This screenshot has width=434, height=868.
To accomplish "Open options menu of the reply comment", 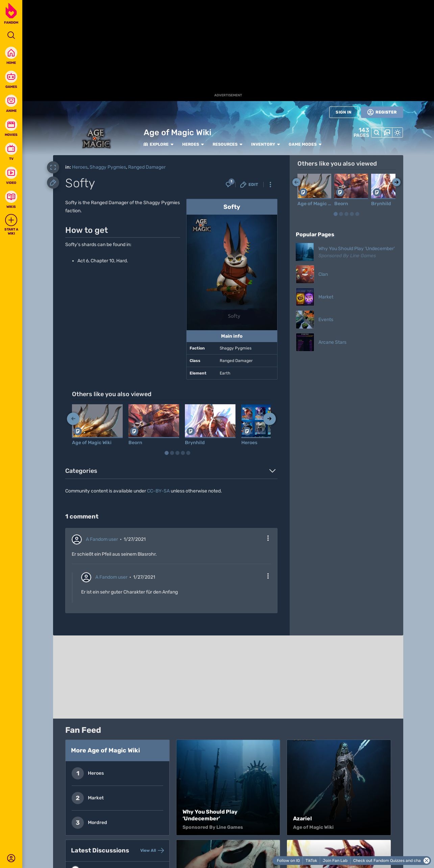I will click(268, 576).
